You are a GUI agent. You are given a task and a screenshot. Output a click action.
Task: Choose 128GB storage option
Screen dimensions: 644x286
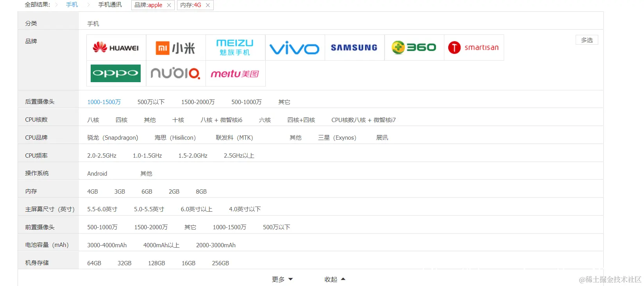pos(156,263)
